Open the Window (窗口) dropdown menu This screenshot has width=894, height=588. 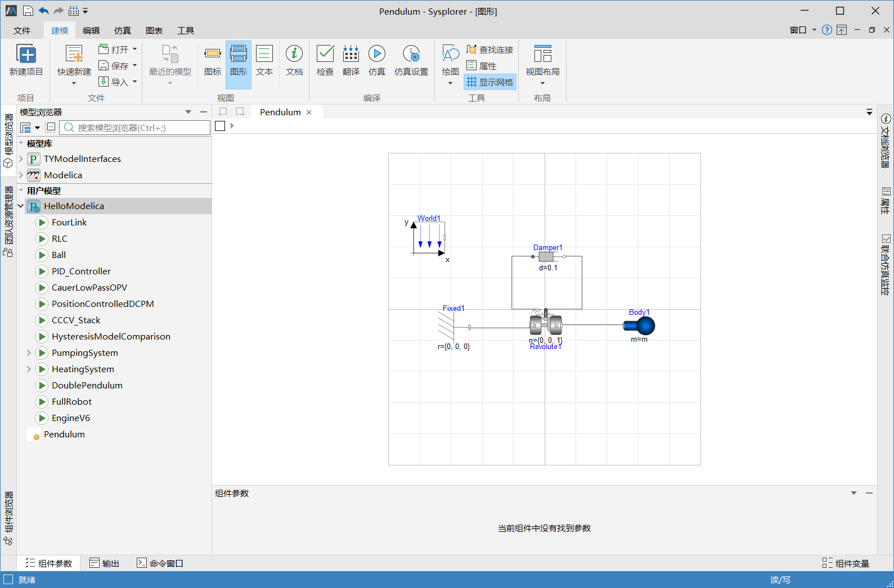(803, 30)
